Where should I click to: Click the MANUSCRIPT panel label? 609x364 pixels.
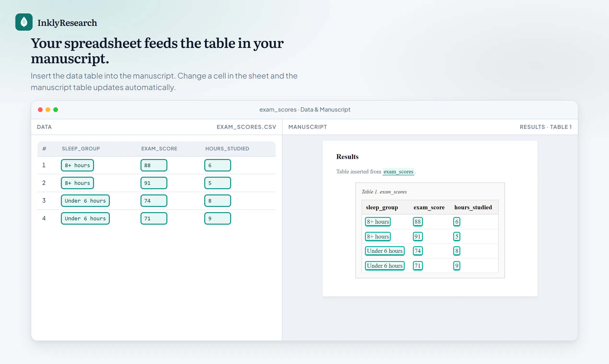[x=307, y=127]
